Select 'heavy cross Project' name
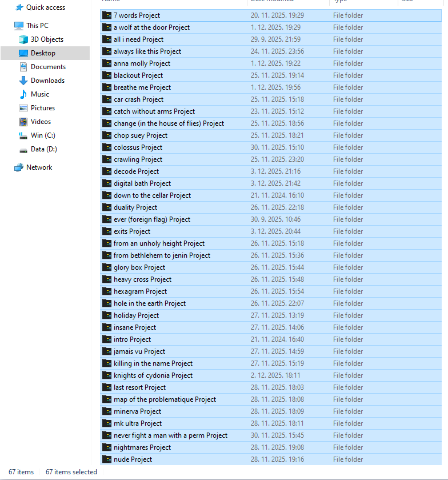This screenshot has height=480, width=448. pyautogui.click(x=142, y=279)
